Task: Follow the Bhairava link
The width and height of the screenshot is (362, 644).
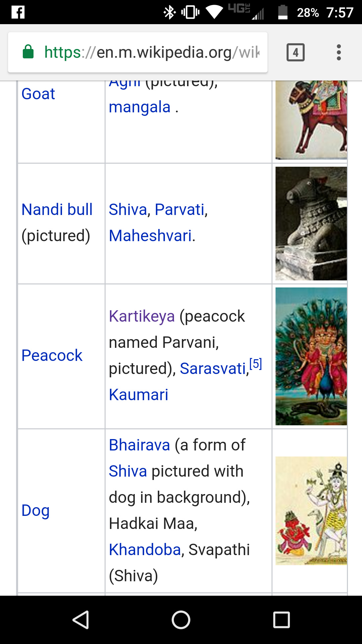Action: (139, 445)
